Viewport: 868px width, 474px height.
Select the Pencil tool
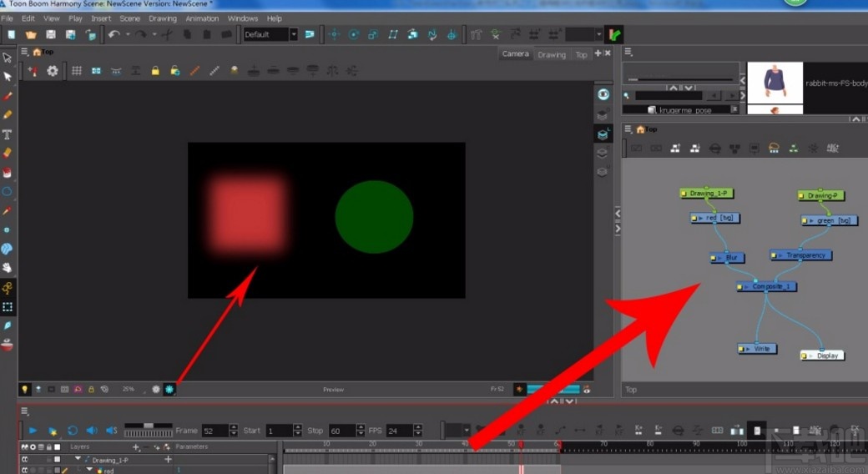8,114
